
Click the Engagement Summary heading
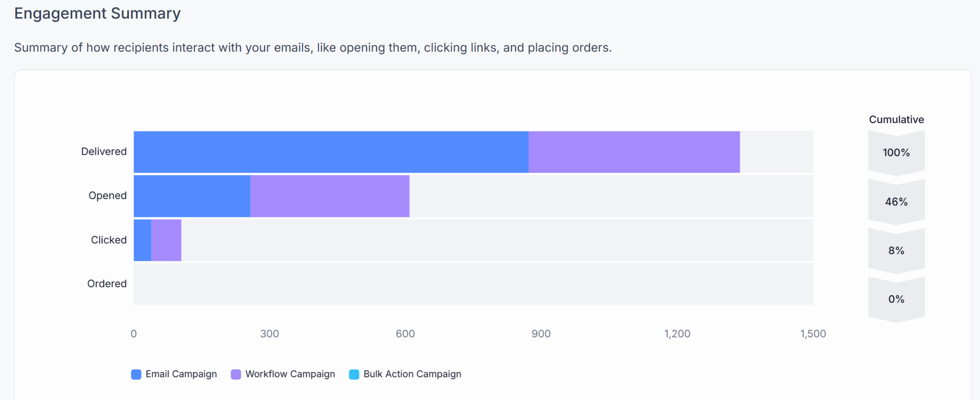(98, 13)
